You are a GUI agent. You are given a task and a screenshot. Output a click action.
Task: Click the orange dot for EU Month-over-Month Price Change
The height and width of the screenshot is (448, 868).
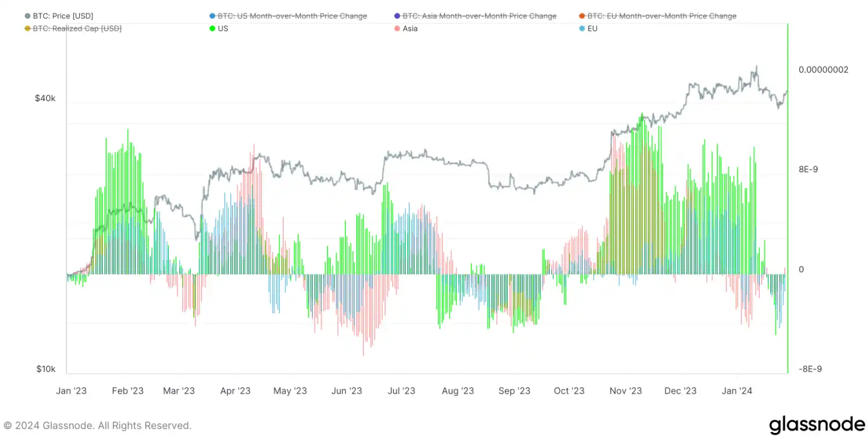pos(582,16)
